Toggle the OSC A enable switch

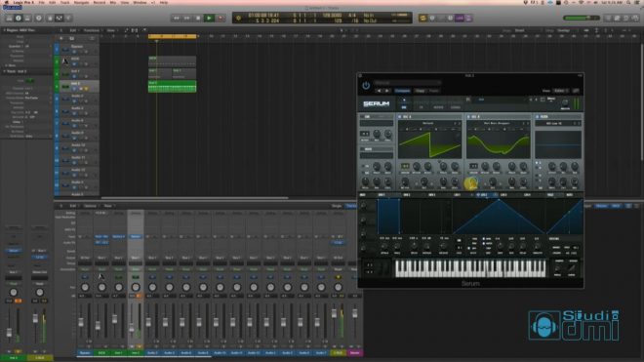pyautogui.click(x=400, y=117)
